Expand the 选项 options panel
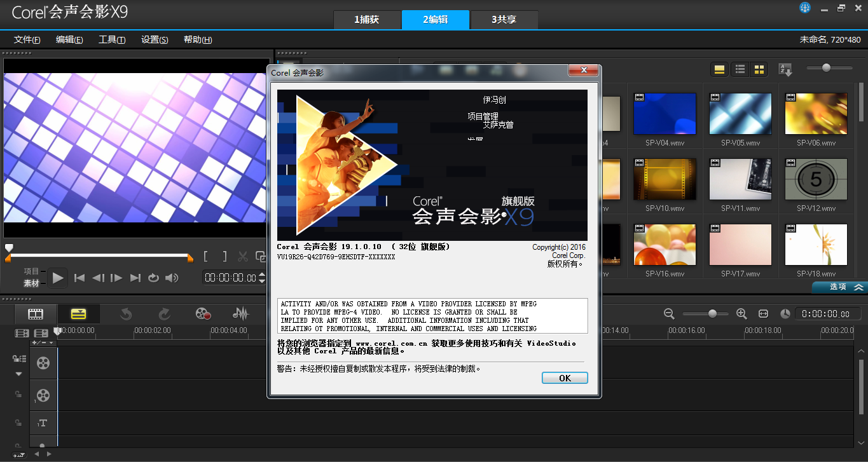The width and height of the screenshot is (868, 462). [x=839, y=287]
